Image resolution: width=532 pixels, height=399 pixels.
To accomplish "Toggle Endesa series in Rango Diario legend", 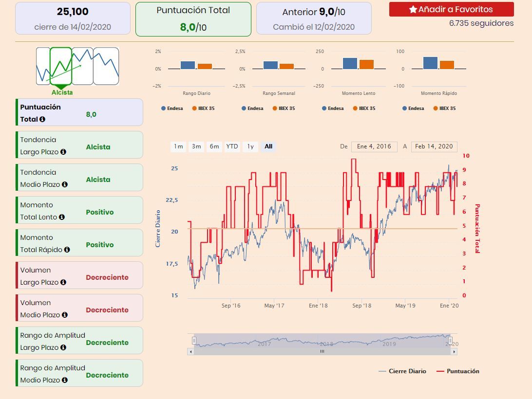I will click(172, 109).
